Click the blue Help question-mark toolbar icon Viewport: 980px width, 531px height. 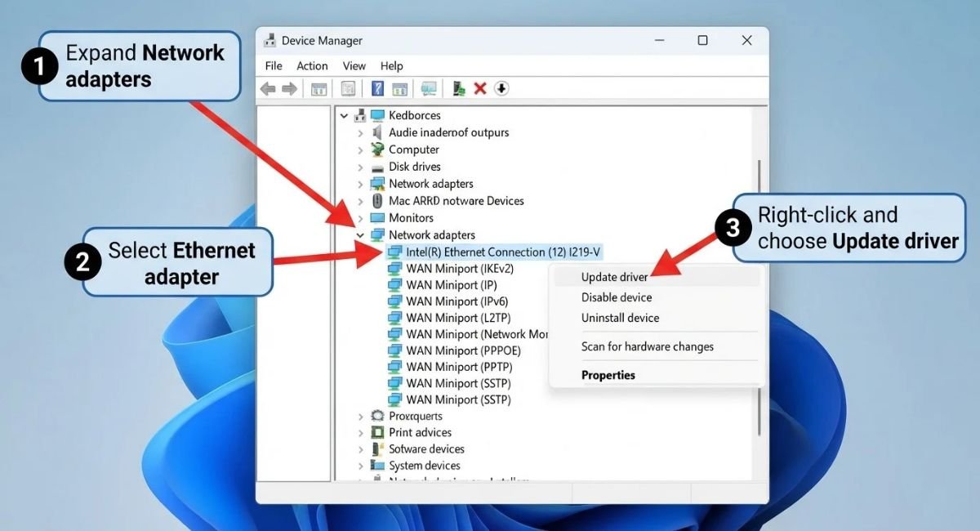point(377,88)
